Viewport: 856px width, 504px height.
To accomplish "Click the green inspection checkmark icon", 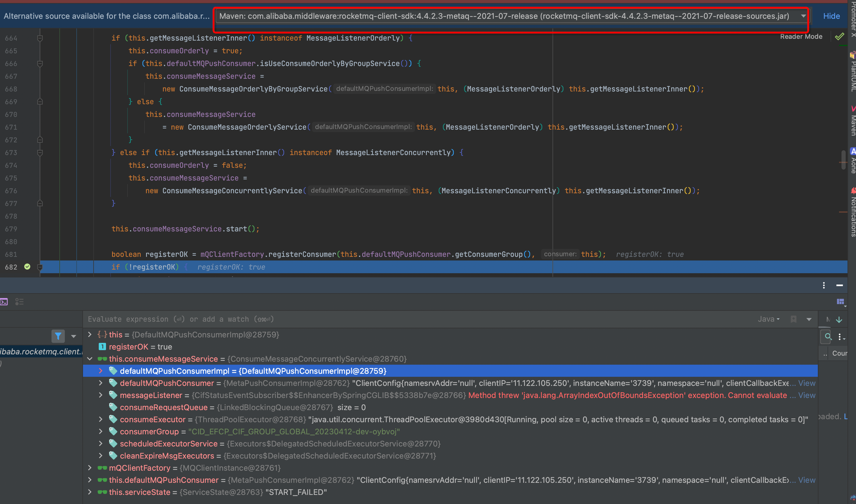I will tap(839, 37).
